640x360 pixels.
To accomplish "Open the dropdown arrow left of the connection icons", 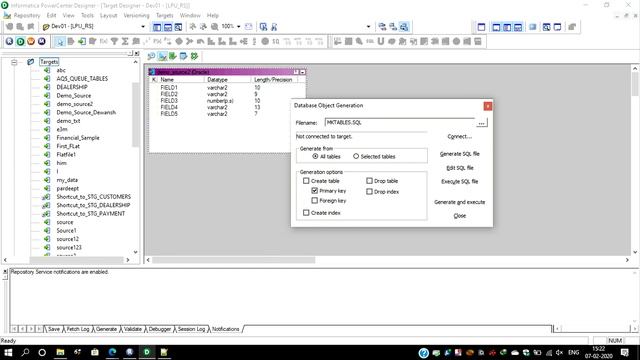I will [x=369, y=27].
